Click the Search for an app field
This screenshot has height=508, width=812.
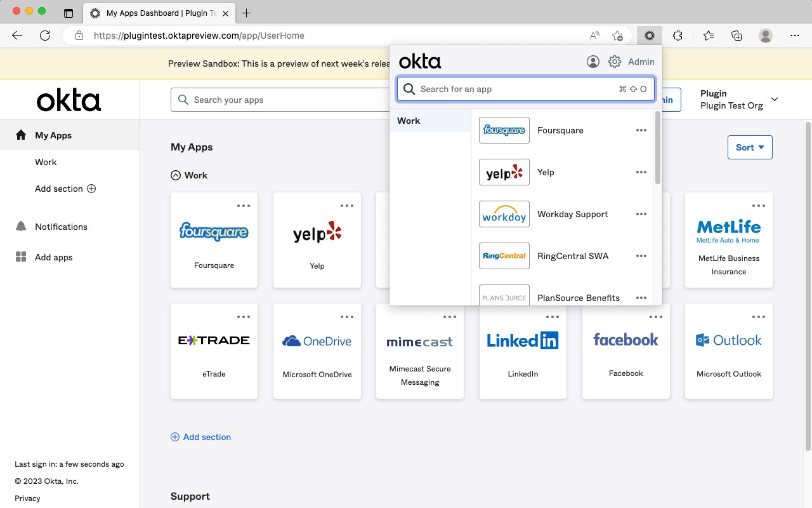[x=525, y=89]
